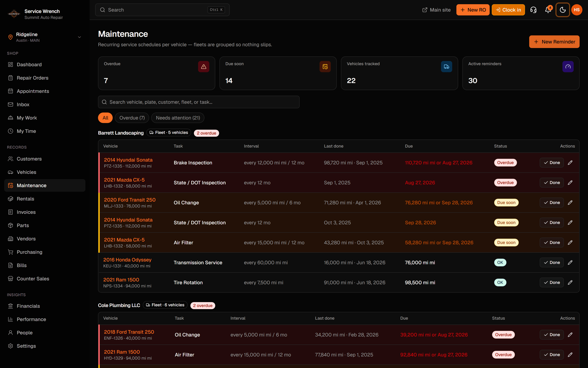Click Due soon status on Air Filter row
588x368 pixels.
point(506,243)
